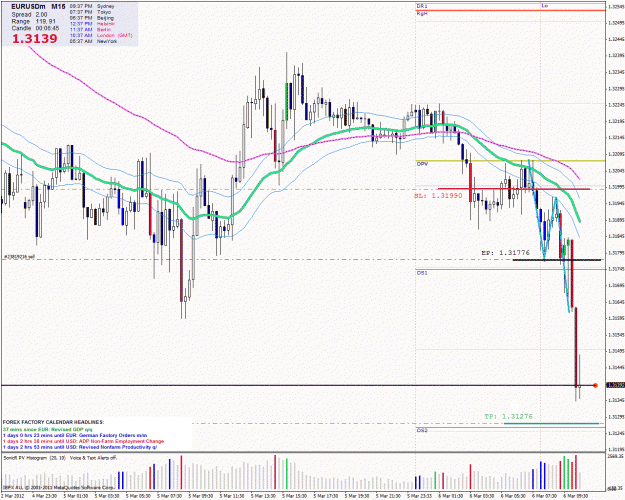Viewport: 625px width, 500px height.
Task: Click the Sydney clock row
Action: [x=92, y=6]
